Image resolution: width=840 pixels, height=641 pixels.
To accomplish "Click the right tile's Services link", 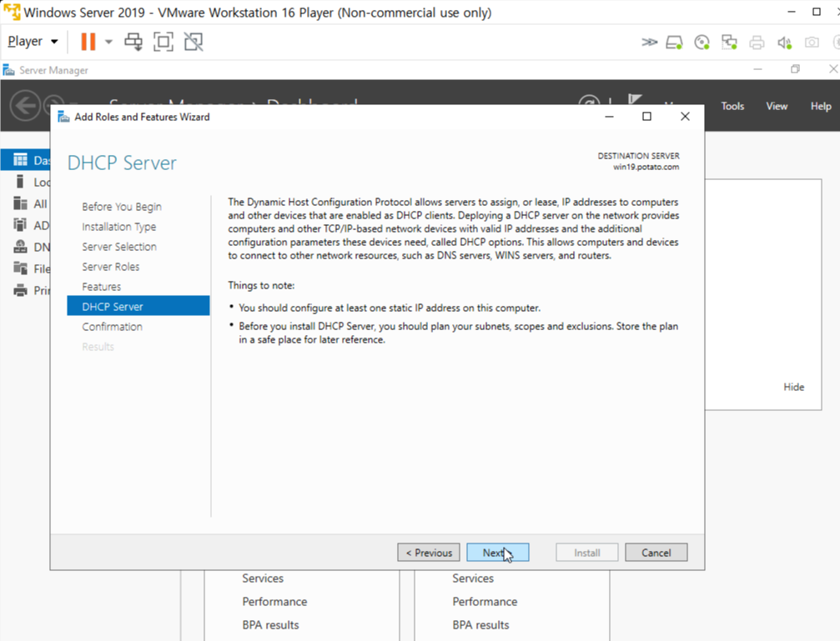I will [x=472, y=578].
